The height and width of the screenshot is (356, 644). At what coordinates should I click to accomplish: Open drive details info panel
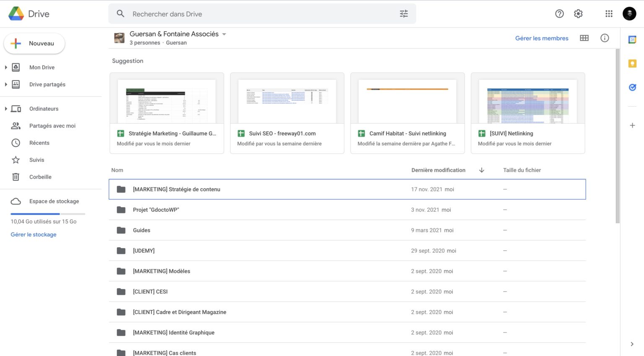click(x=605, y=38)
